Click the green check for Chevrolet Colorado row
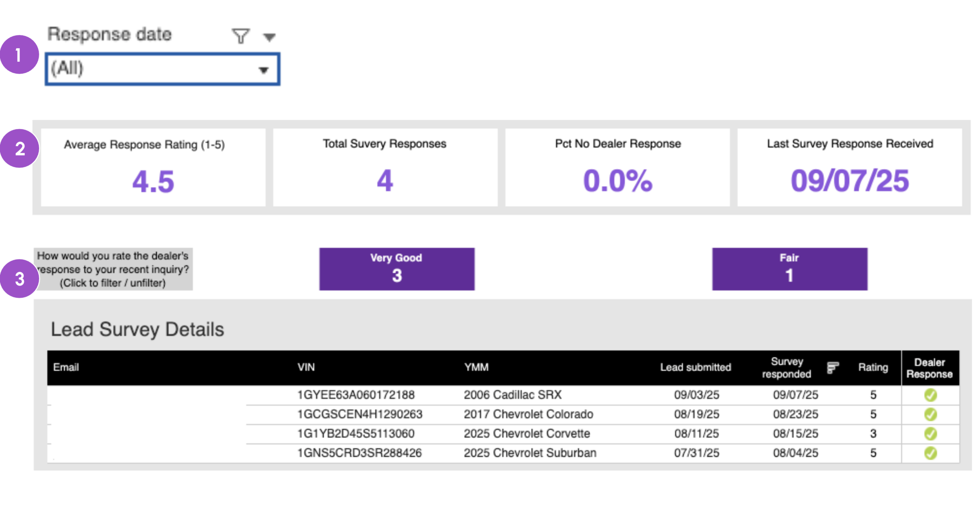 coord(930,414)
